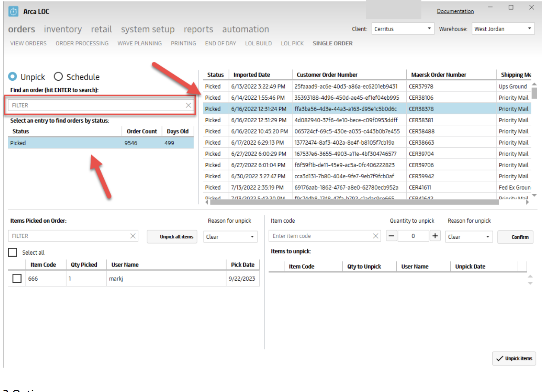Switch to the WAVE PLANNING tab
The height and width of the screenshot is (392, 548).
point(140,43)
